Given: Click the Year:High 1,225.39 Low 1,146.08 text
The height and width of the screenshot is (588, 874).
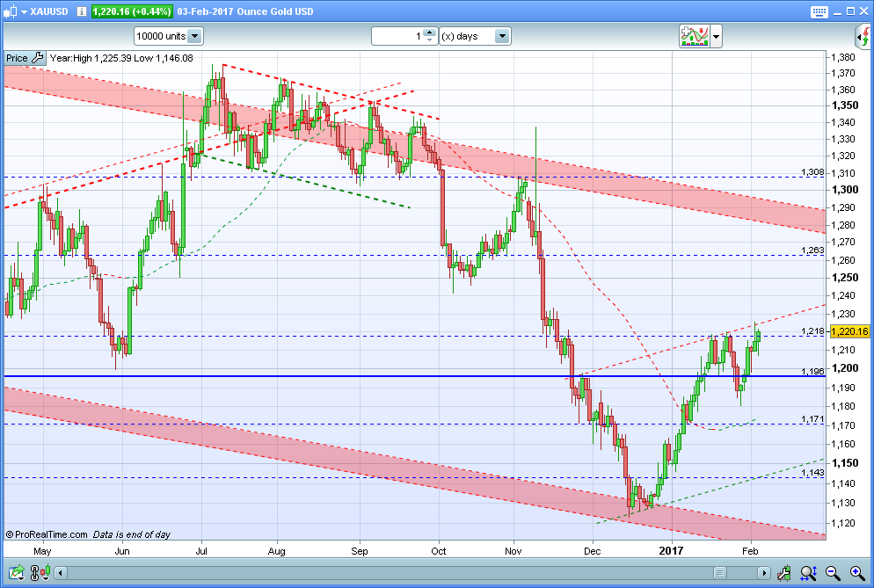Looking at the screenshot, I should [x=121, y=58].
